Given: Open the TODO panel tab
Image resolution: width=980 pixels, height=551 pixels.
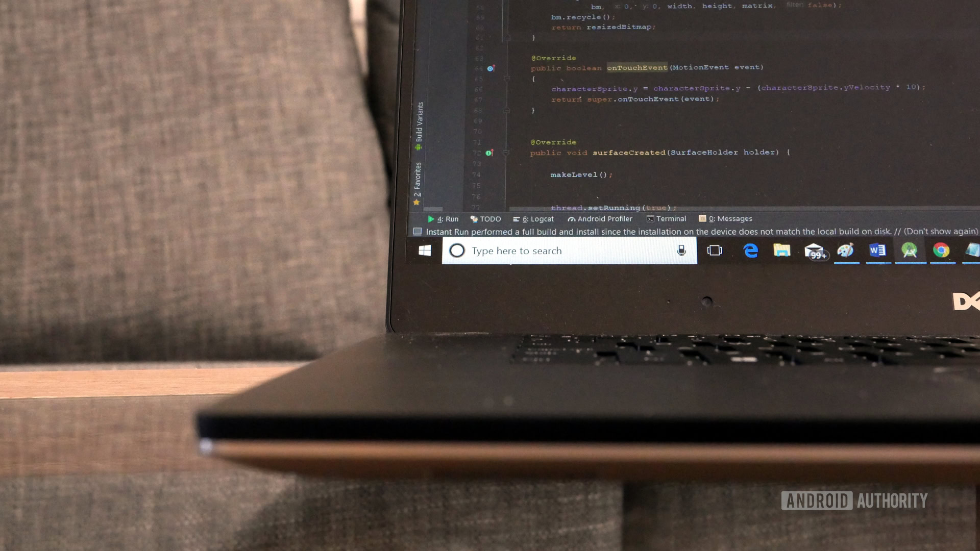Looking at the screenshot, I should 485,219.
